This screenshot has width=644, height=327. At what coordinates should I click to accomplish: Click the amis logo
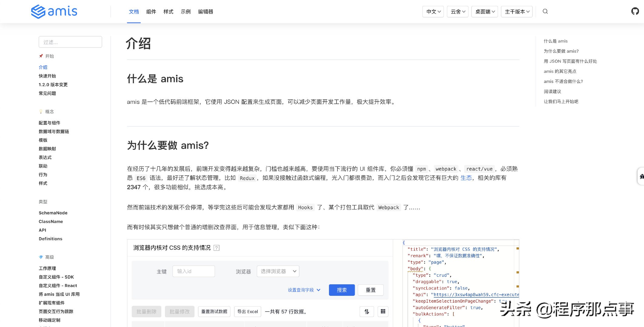coord(54,12)
